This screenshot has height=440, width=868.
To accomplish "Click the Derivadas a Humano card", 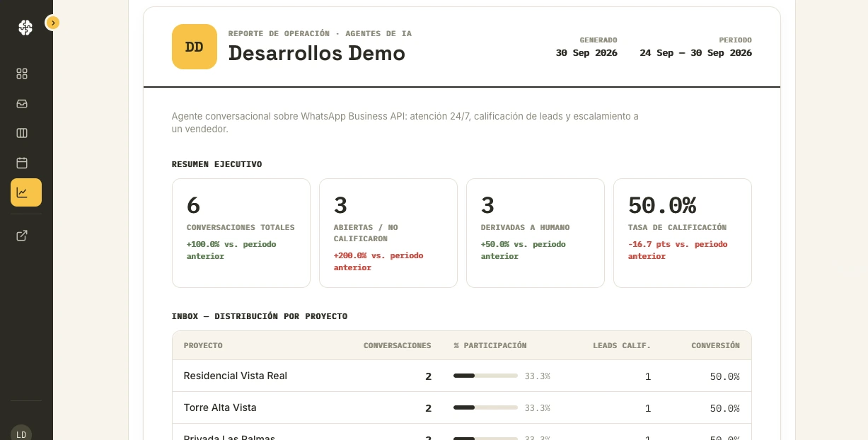I will [x=536, y=233].
